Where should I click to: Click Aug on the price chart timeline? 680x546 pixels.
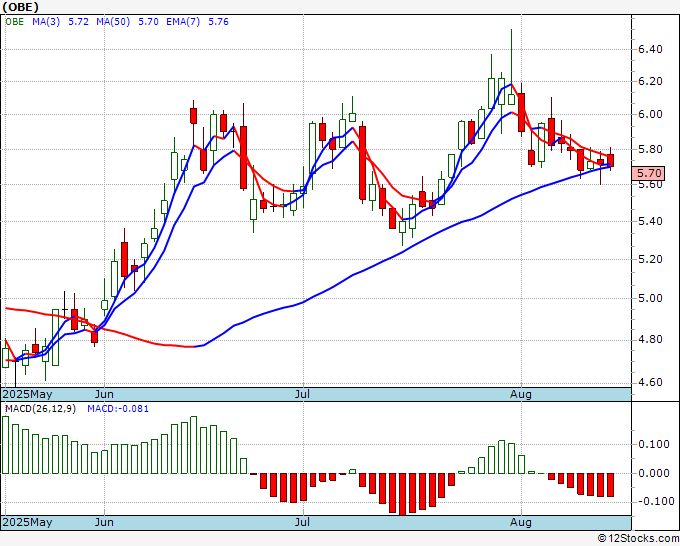tap(520, 394)
